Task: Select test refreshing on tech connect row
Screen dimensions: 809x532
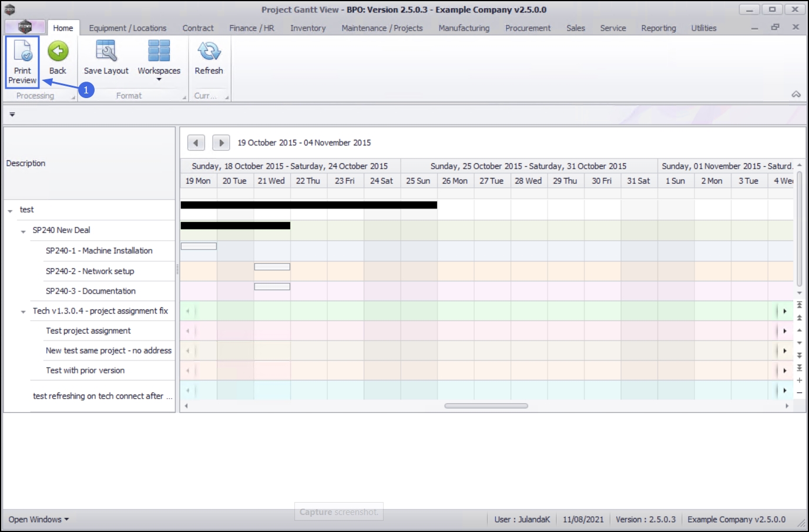Action: tap(103, 396)
